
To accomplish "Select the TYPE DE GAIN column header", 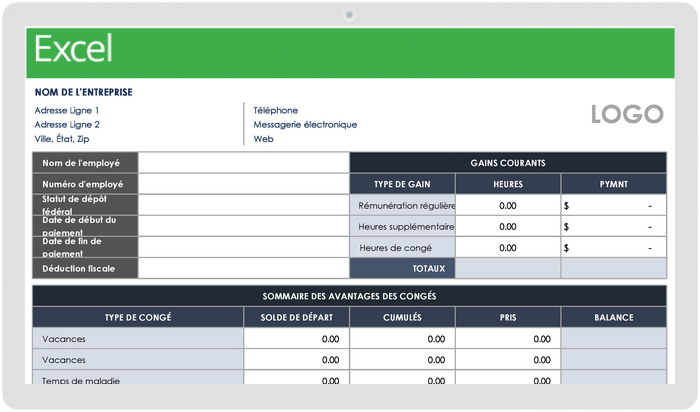I will (x=402, y=184).
